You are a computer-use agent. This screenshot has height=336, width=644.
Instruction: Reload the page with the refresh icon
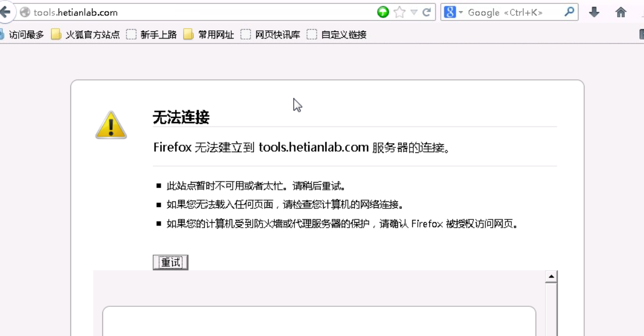427,12
